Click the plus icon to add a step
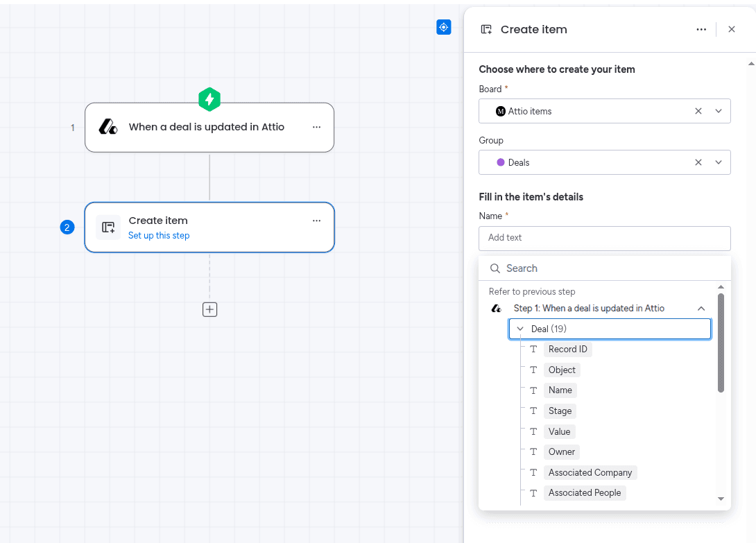 click(x=209, y=309)
